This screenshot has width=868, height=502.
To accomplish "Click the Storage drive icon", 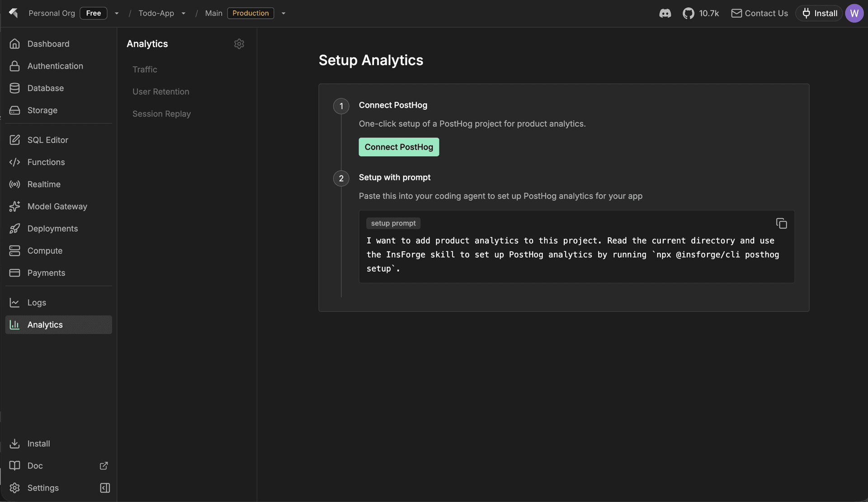I will (14, 110).
